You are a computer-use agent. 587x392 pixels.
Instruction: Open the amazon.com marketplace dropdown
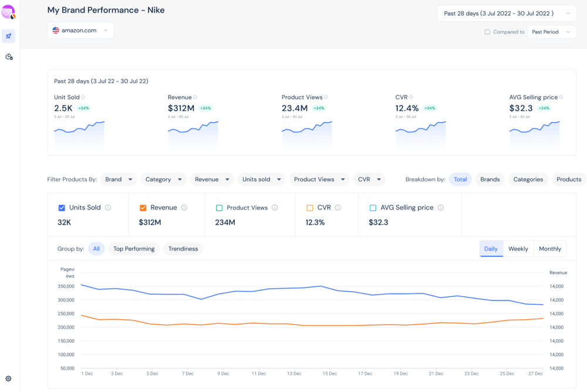coord(80,31)
